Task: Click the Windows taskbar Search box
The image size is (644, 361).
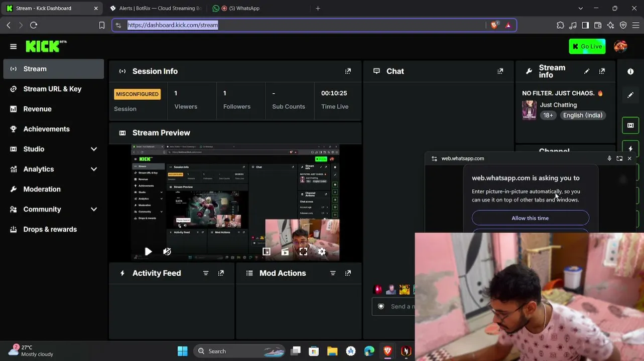Action: (239, 351)
